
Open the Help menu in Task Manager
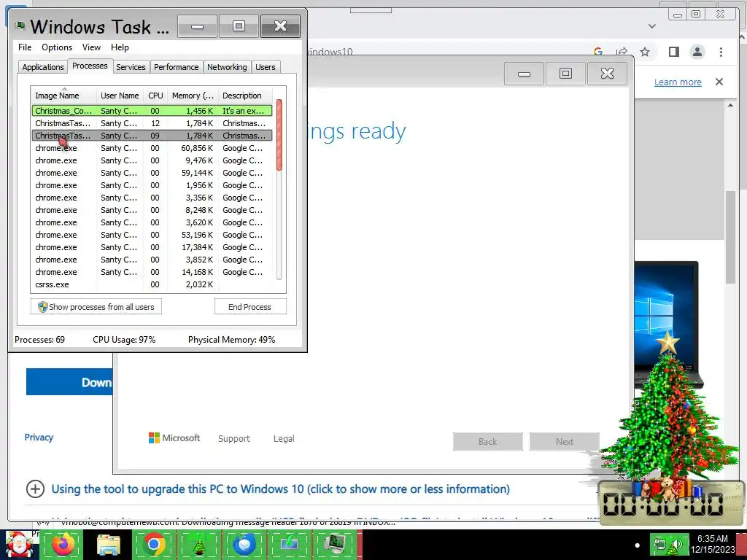tap(120, 47)
